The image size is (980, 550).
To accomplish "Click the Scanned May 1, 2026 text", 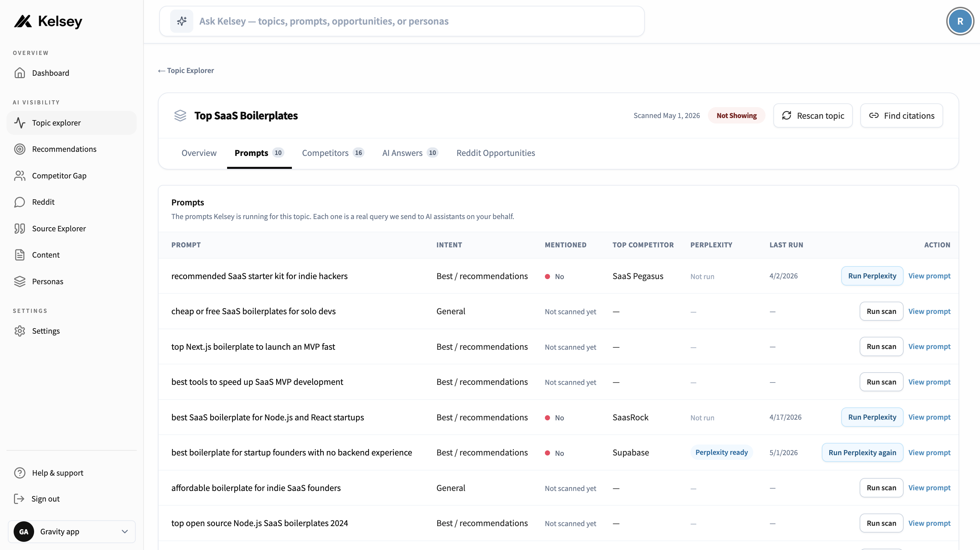I will point(666,115).
